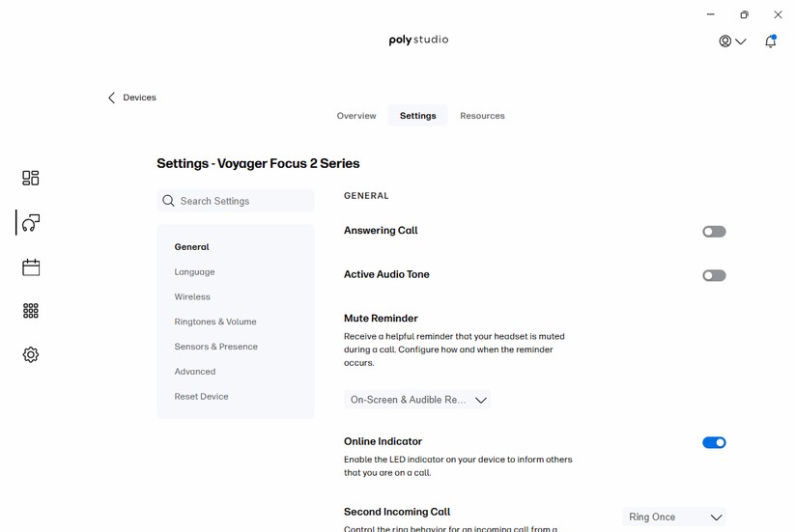Screen dimensions: 795x532
Task: Select the Settings tab
Action: click(x=417, y=116)
